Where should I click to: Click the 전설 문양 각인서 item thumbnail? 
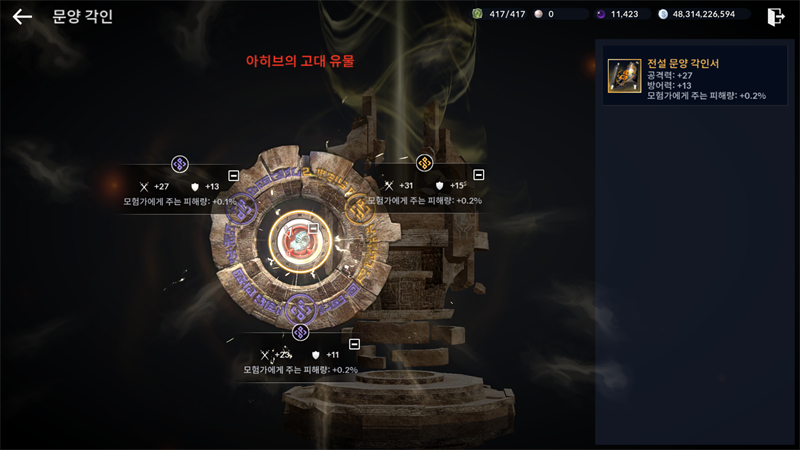pos(624,76)
